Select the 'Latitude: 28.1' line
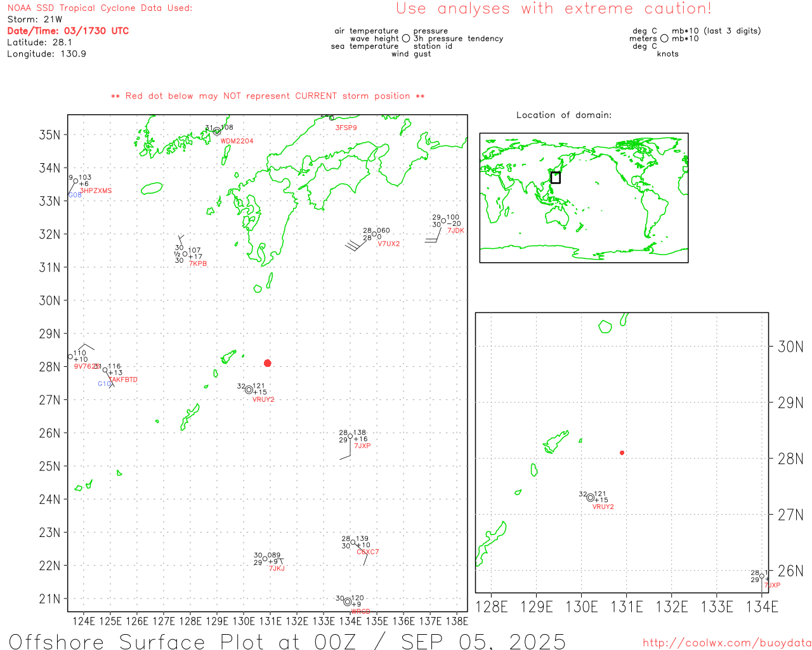Viewport: 812px width, 650px height. (39, 43)
